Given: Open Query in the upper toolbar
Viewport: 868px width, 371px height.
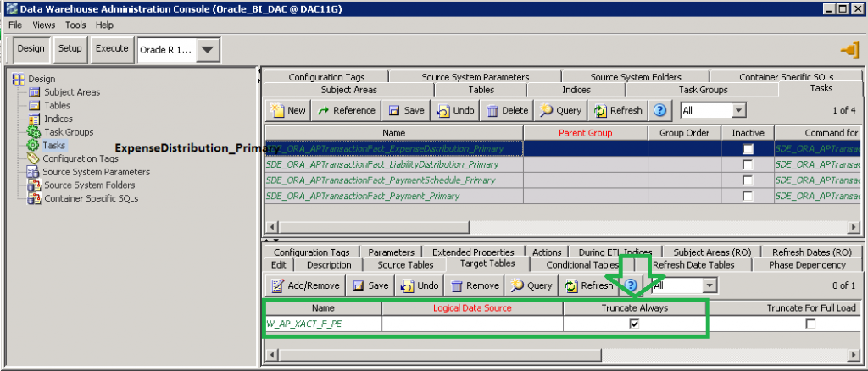Looking at the screenshot, I should [x=561, y=111].
